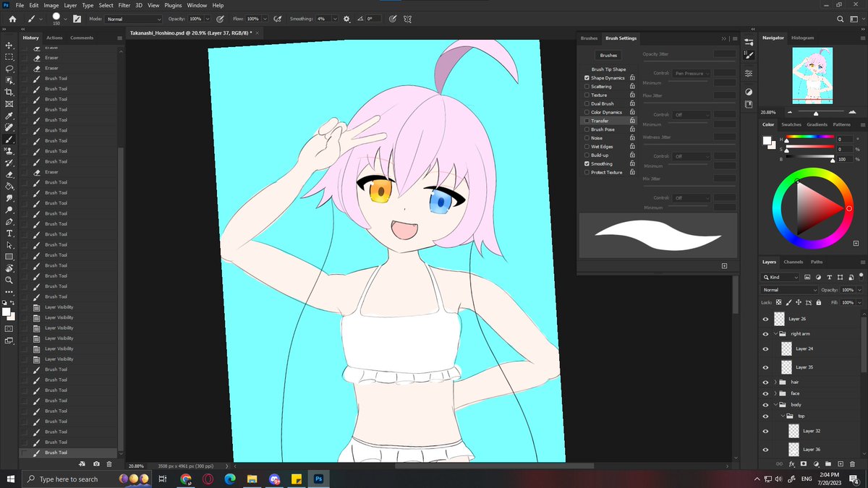868x488 pixels.
Task: Toggle the brush settings panel icon in options bar
Action: click(77, 19)
